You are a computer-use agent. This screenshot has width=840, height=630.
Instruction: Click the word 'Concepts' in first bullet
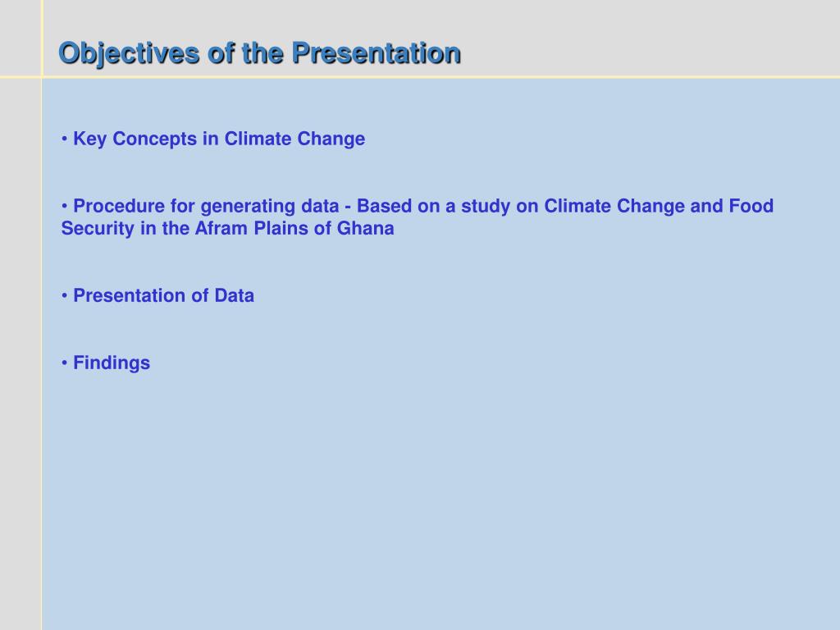pos(155,139)
